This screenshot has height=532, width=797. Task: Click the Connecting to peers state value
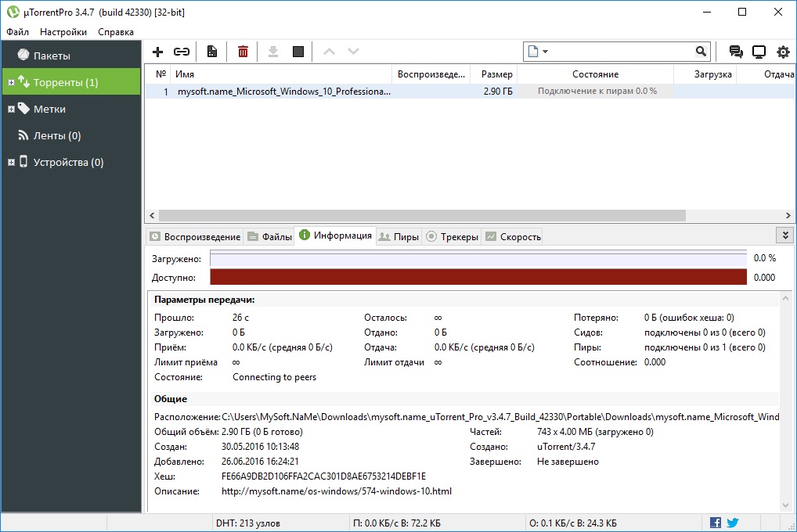275,377
